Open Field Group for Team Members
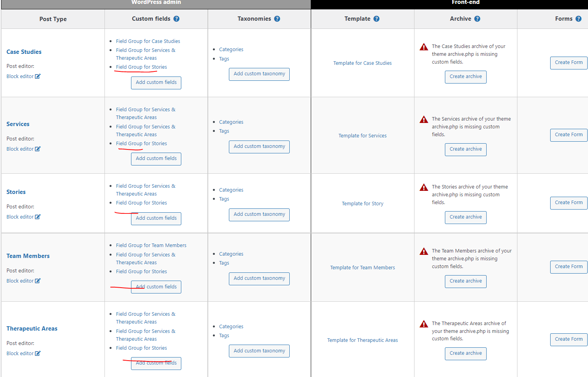 tap(151, 245)
